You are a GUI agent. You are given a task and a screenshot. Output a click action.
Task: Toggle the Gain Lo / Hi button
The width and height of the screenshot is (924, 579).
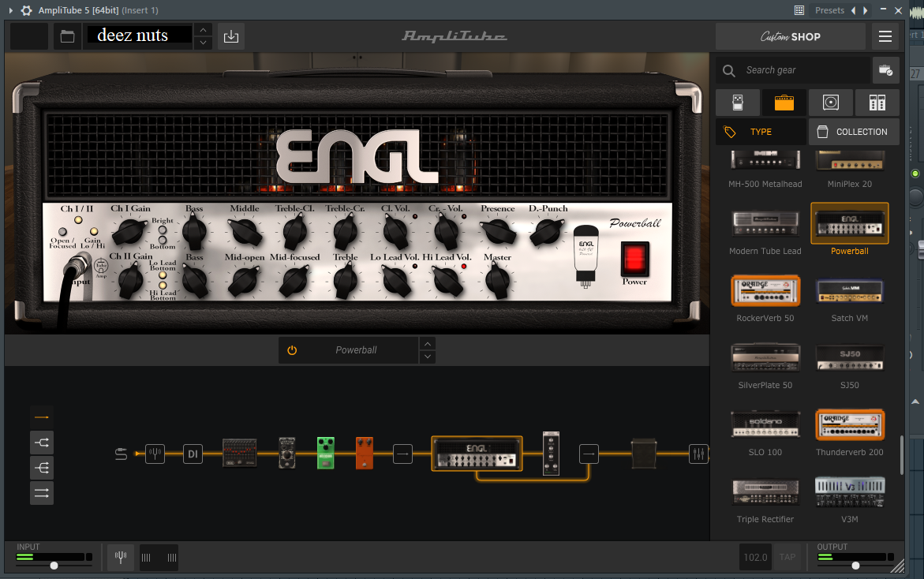click(x=94, y=231)
